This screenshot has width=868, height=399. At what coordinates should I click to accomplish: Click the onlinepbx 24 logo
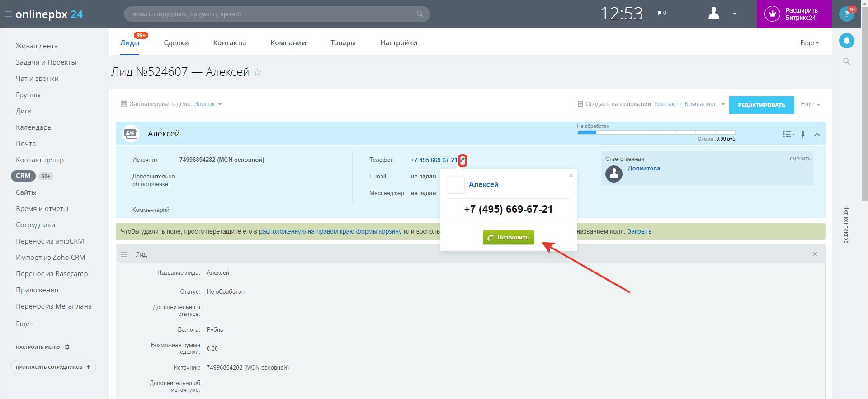tap(49, 14)
